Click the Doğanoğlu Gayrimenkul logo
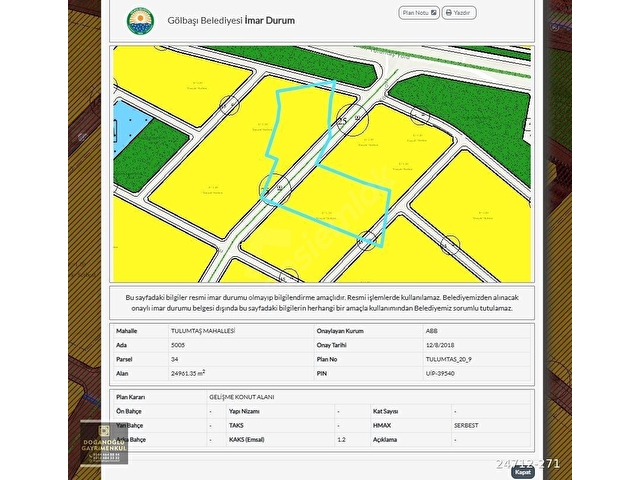 [104, 444]
